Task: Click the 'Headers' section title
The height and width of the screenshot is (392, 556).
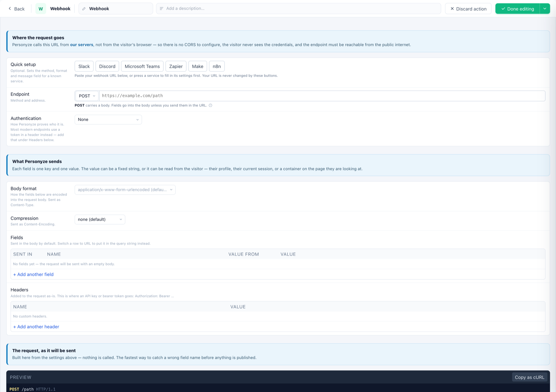Action: tap(19, 290)
